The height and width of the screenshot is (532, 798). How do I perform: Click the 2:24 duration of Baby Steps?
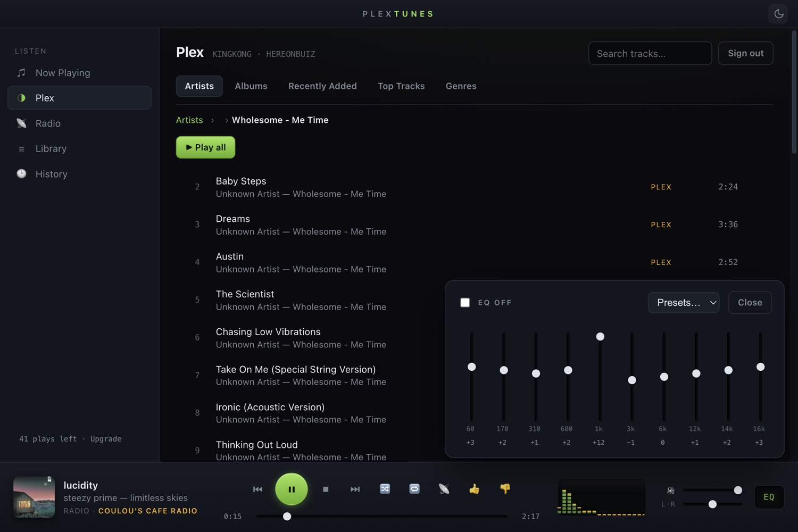click(728, 187)
